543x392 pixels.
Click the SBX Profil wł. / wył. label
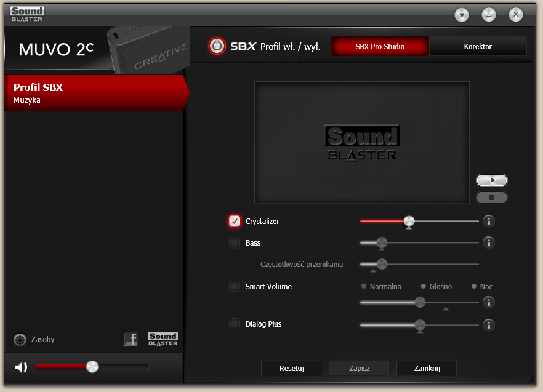coord(275,46)
